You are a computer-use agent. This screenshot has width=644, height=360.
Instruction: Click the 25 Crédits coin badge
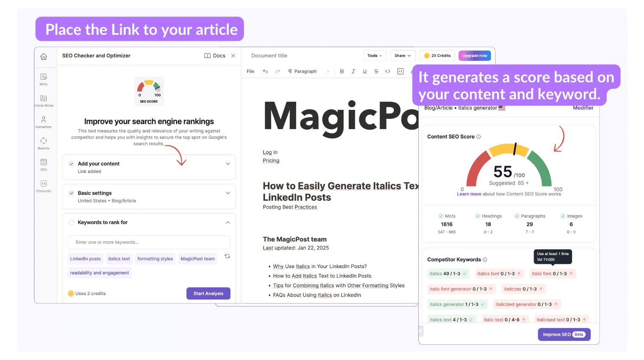coord(437,56)
